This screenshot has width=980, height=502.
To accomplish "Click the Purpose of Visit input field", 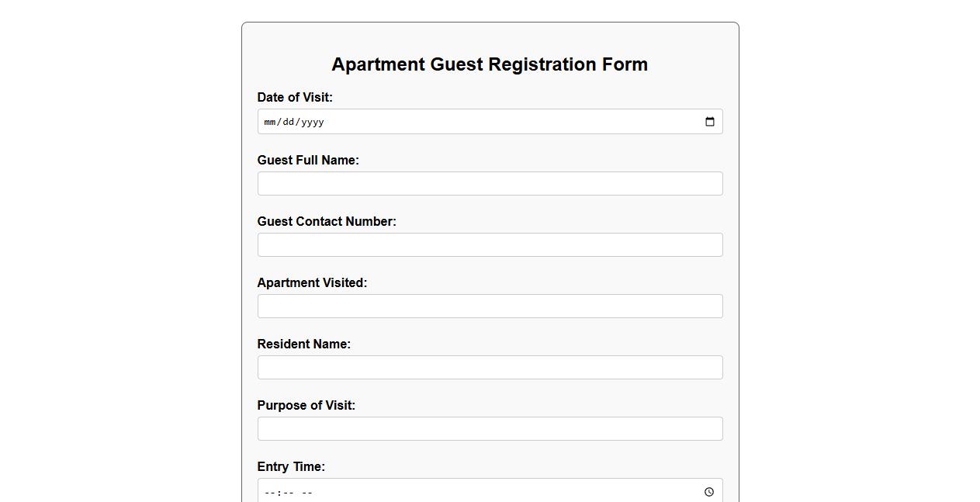I will pos(490,428).
